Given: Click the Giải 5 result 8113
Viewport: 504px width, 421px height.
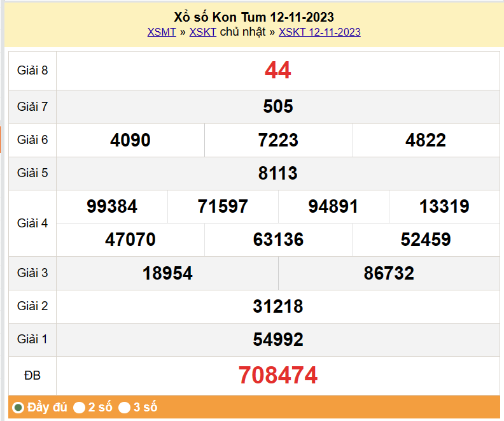Looking at the screenshot, I should tap(278, 173).
